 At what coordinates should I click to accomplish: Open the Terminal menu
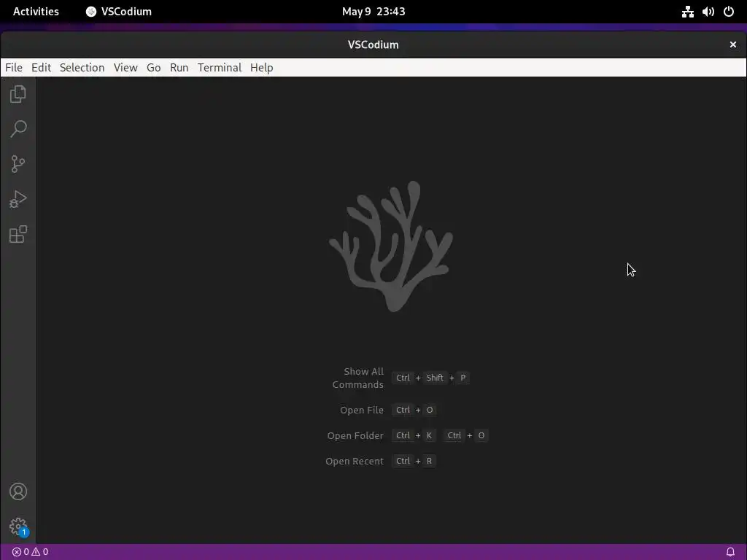click(x=220, y=68)
